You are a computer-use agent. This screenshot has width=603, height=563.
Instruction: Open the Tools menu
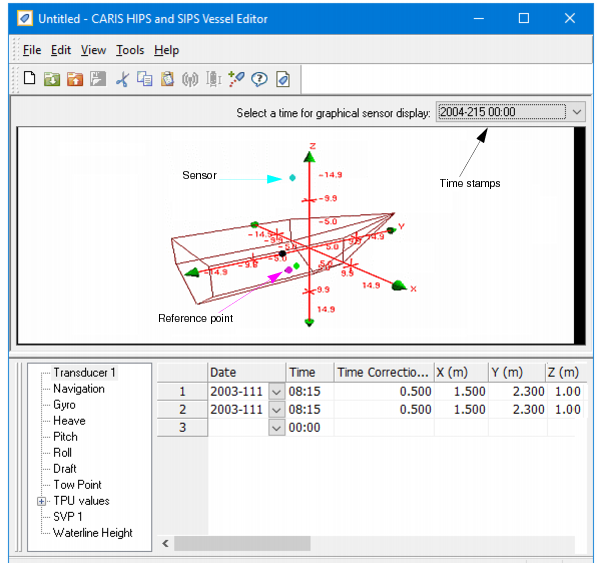point(129,50)
